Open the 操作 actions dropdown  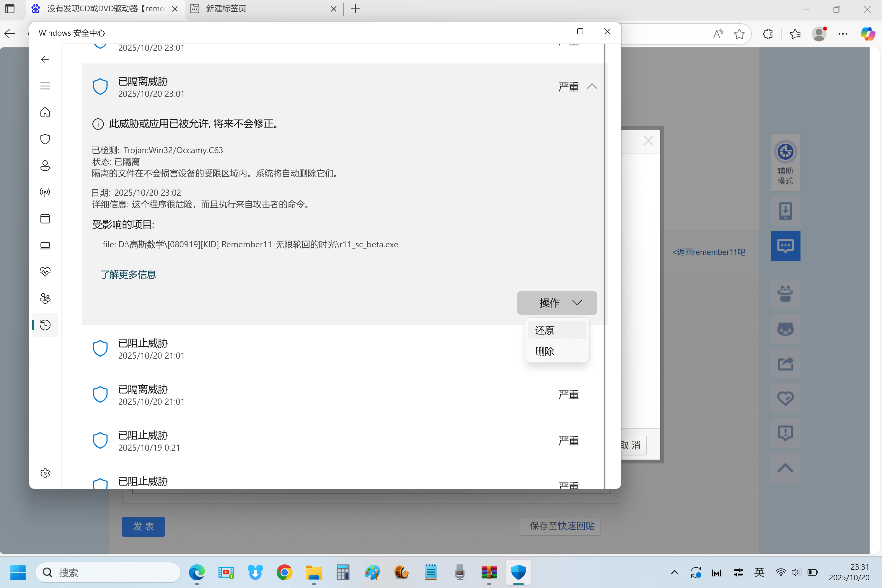click(x=557, y=303)
